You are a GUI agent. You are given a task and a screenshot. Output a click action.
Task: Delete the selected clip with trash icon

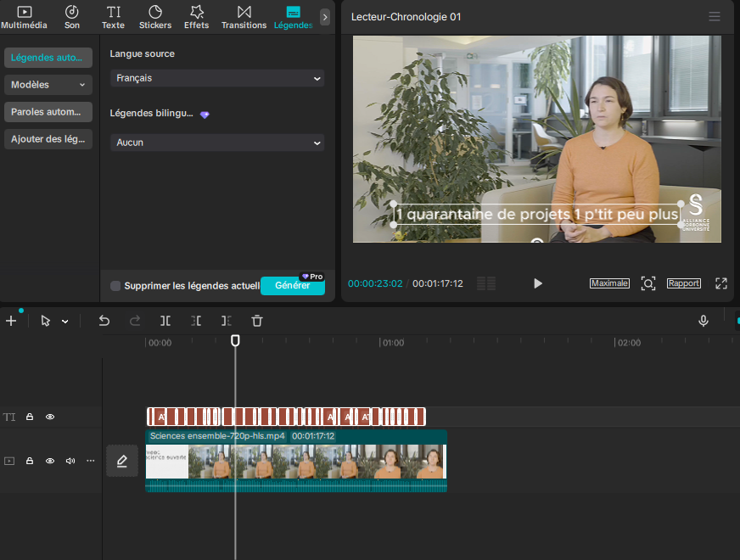pos(257,321)
